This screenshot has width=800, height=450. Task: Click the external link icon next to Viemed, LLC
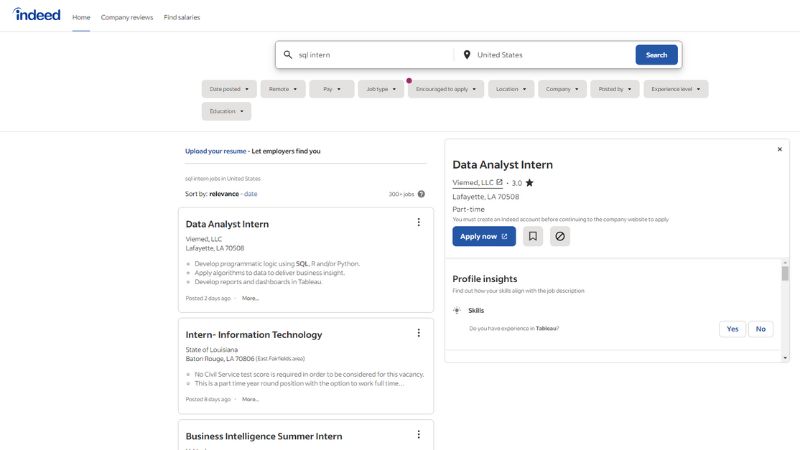(x=499, y=182)
